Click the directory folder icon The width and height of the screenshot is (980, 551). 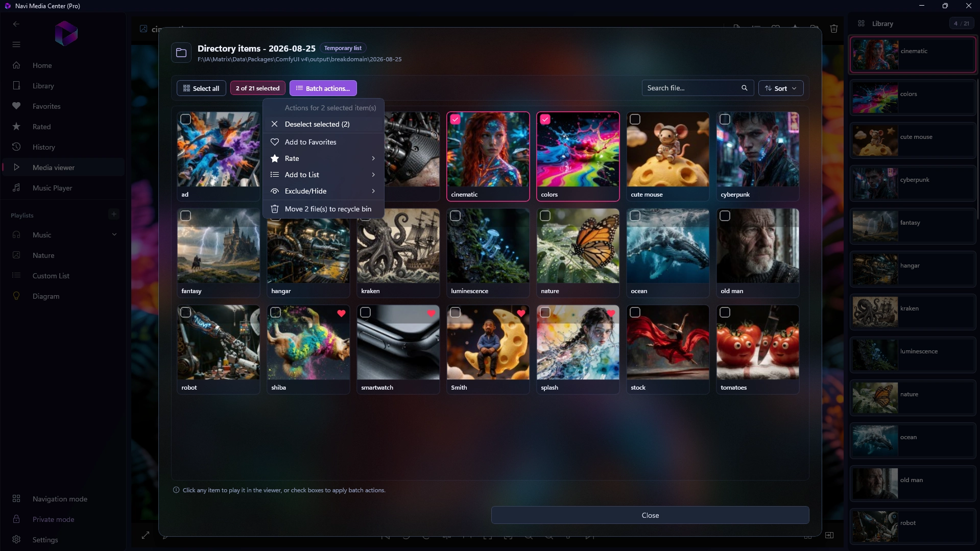point(181,53)
